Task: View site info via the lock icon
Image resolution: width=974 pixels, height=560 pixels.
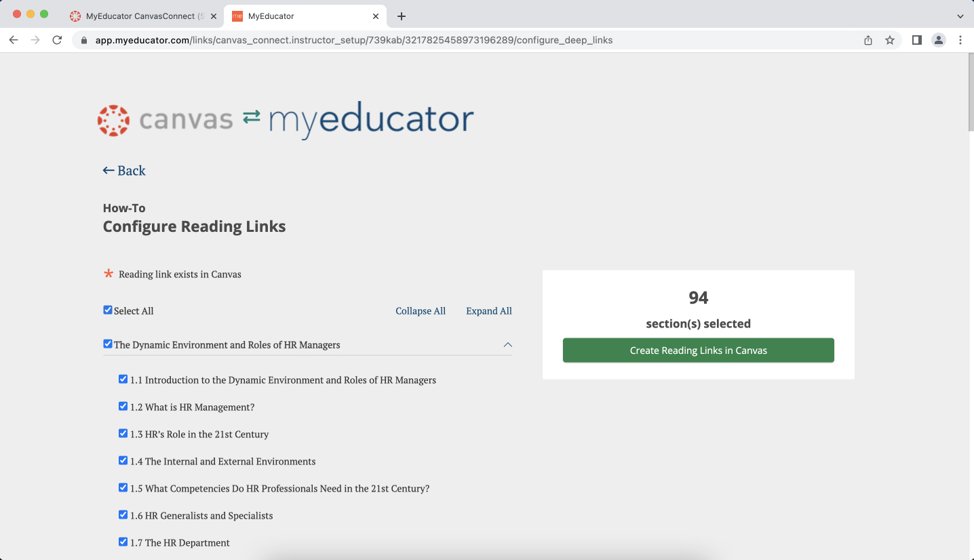Action: click(84, 40)
